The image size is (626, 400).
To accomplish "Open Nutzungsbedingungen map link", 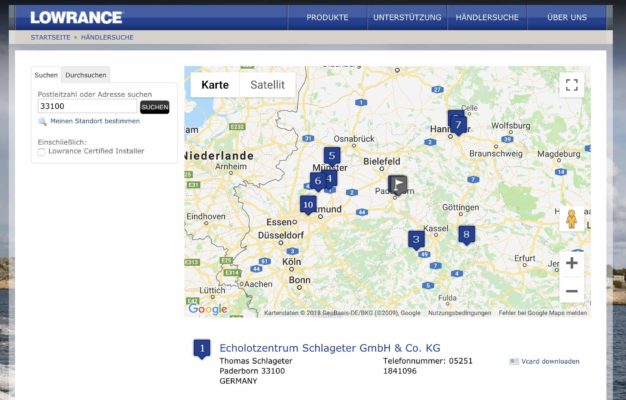I will pos(460,313).
